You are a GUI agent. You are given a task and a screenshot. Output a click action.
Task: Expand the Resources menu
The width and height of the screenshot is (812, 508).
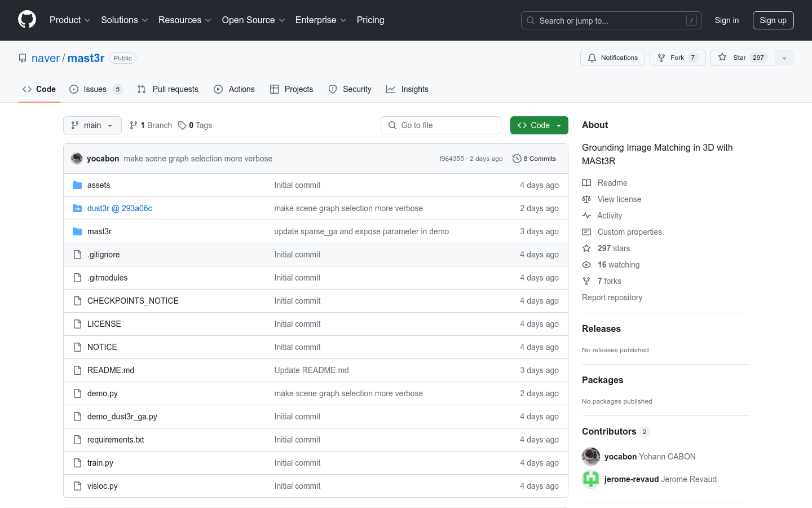[185, 20]
